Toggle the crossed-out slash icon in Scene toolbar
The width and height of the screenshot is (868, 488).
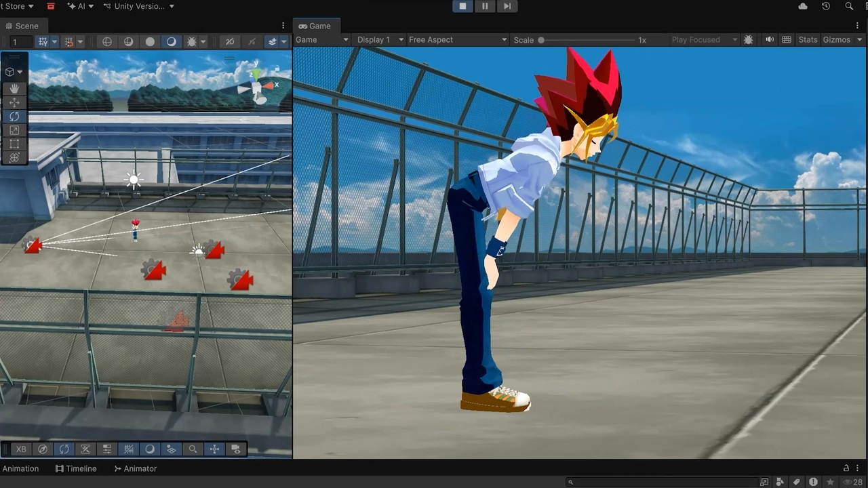[x=252, y=41]
